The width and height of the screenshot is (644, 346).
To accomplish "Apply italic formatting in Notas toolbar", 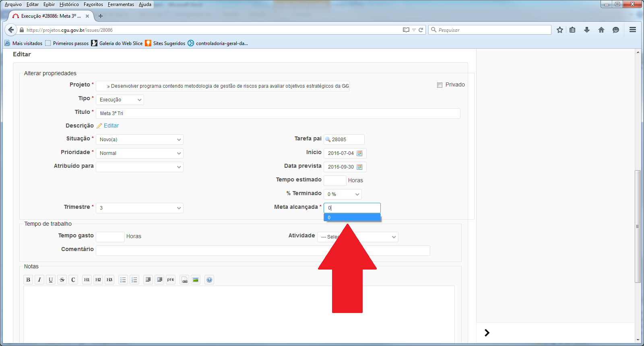I will (x=39, y=280).
